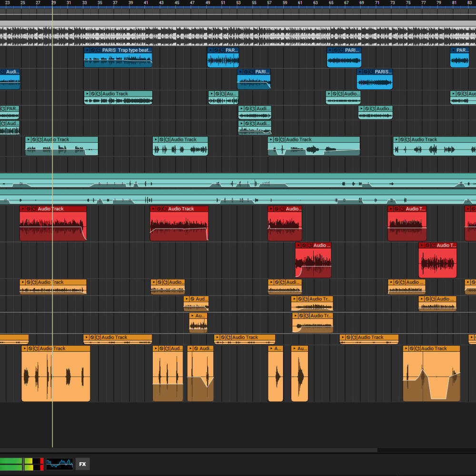Play the red Audio T clip at bar 76
Screen dimensions: 476x476
422,245
